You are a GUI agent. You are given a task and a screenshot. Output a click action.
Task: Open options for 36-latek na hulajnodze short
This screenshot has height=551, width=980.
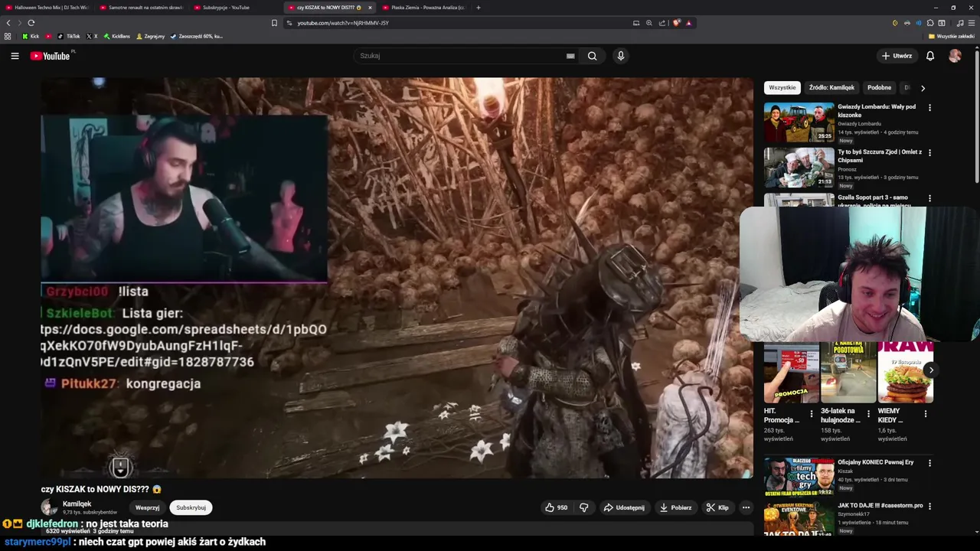[x=868, y=414]
